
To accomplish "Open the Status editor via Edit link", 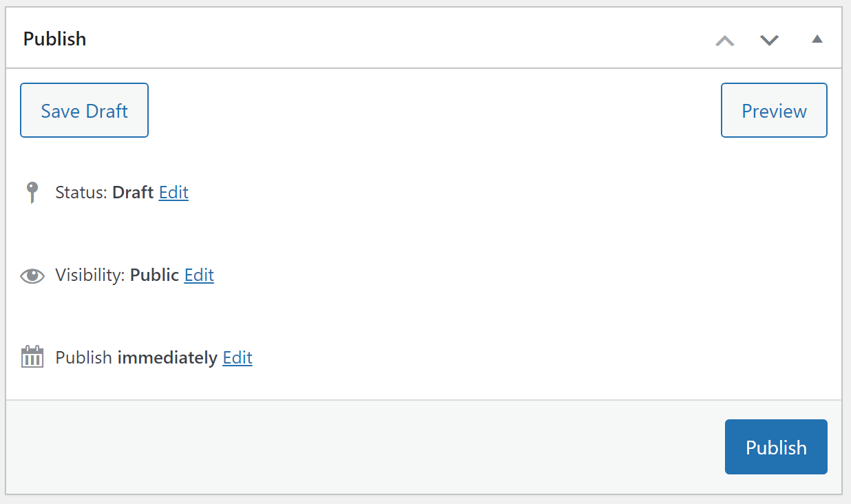I will pos(173,192).
